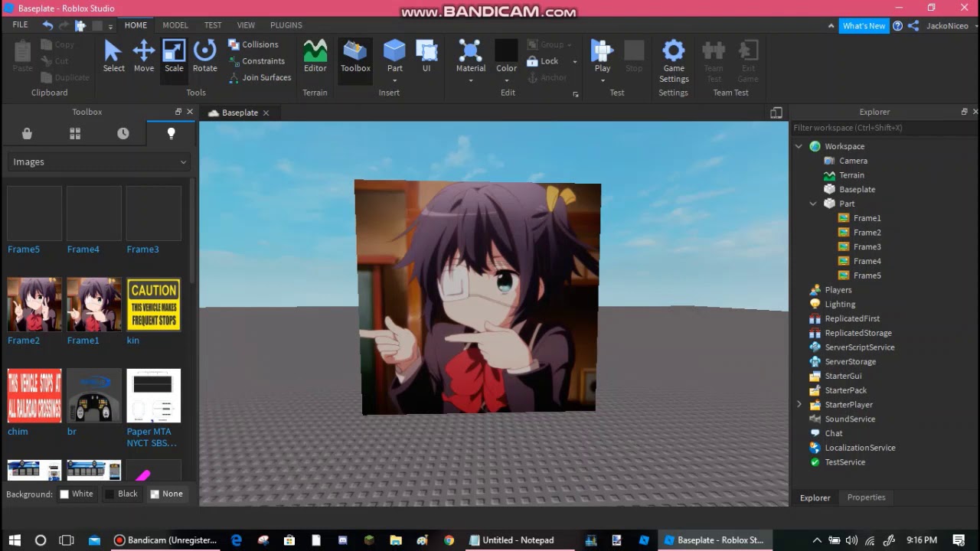Toggle the Toolbox panel button
The image size is (980, 551).
point(355,57)
